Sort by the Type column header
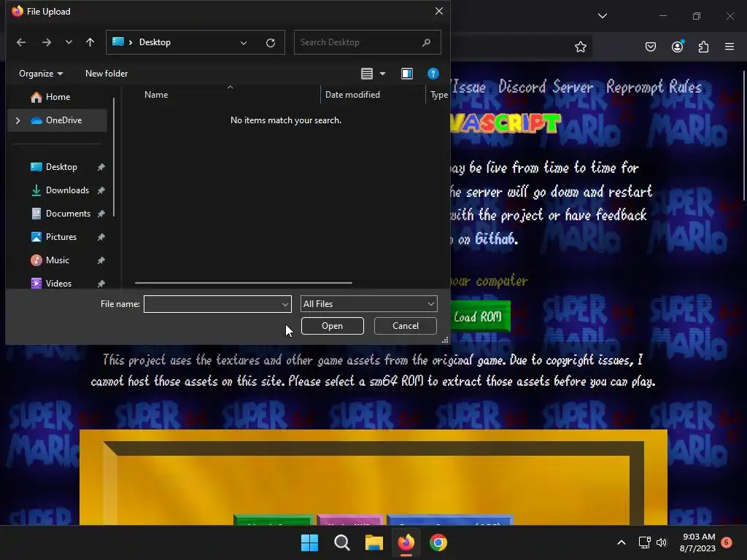Image resolution: width=747 pixels, height=560 pixels. (438, 95)
